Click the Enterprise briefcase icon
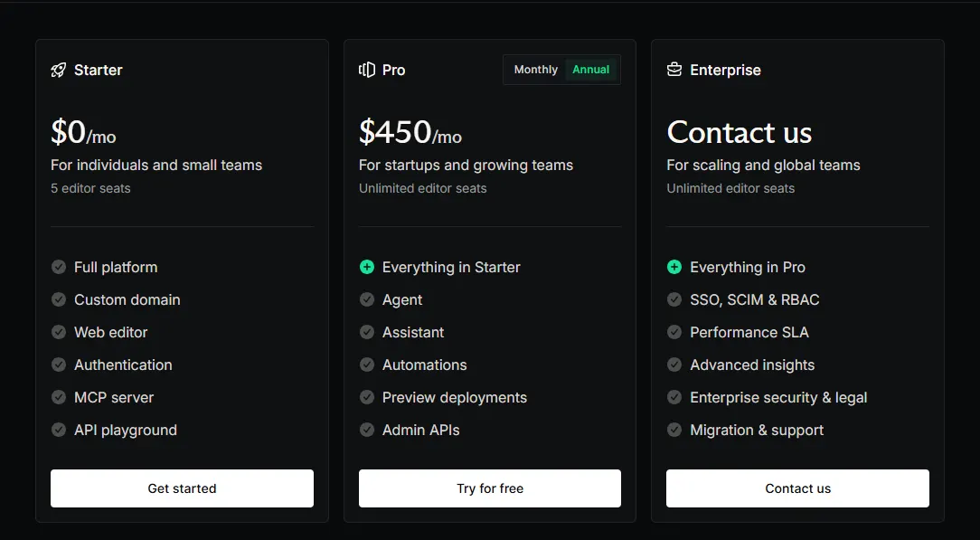980x540 pixels. tap(674, 70)
